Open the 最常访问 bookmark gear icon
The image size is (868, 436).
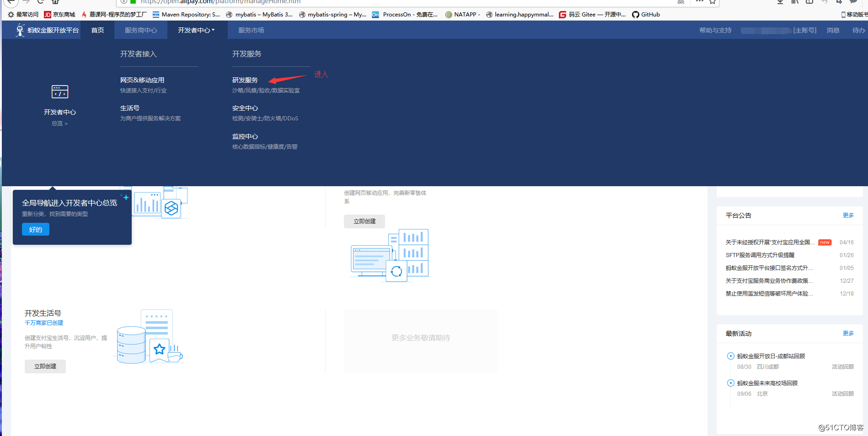(11, 15)
